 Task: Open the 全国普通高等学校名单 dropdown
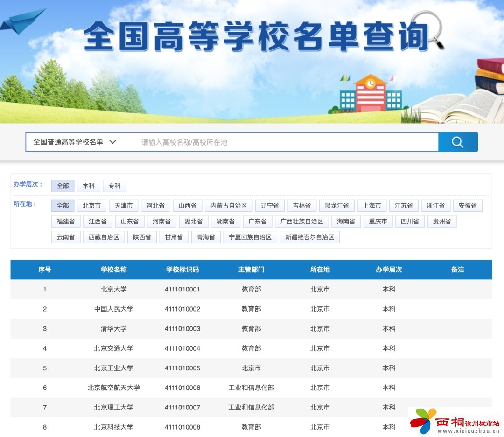75,142
